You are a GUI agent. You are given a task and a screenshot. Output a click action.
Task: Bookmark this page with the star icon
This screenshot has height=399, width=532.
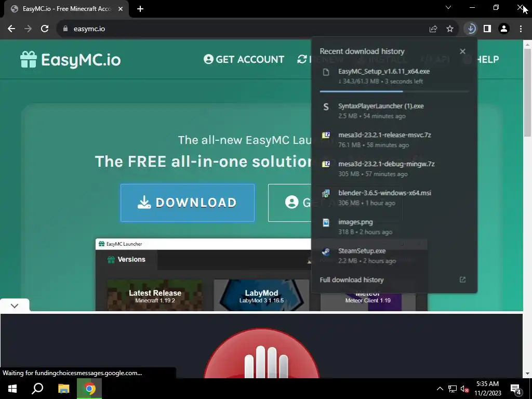click(x=450, y=29)
